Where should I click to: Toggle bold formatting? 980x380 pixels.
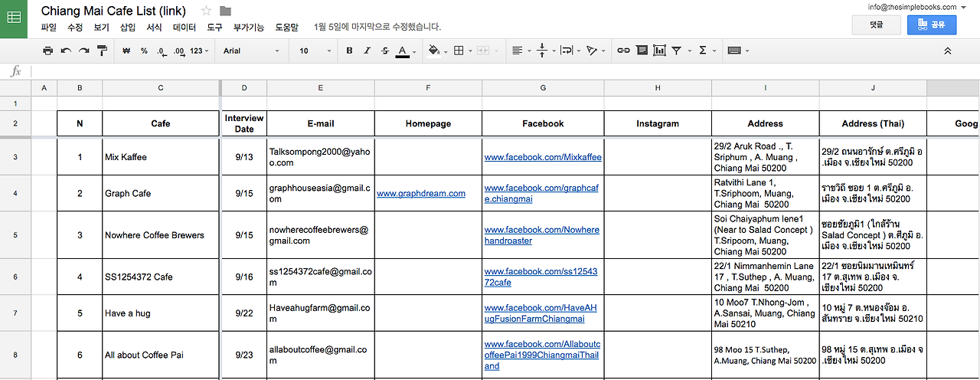point(349,51)
